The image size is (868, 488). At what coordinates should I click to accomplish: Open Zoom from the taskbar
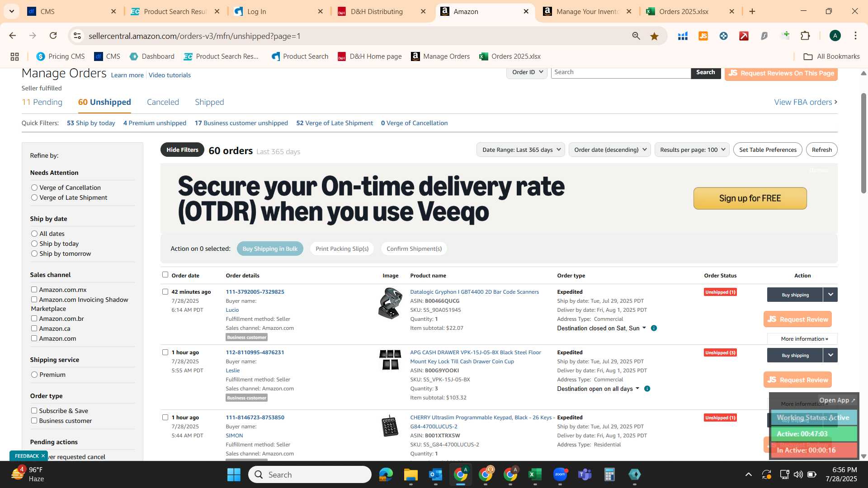pyautogui.click(x=560, y=474)
